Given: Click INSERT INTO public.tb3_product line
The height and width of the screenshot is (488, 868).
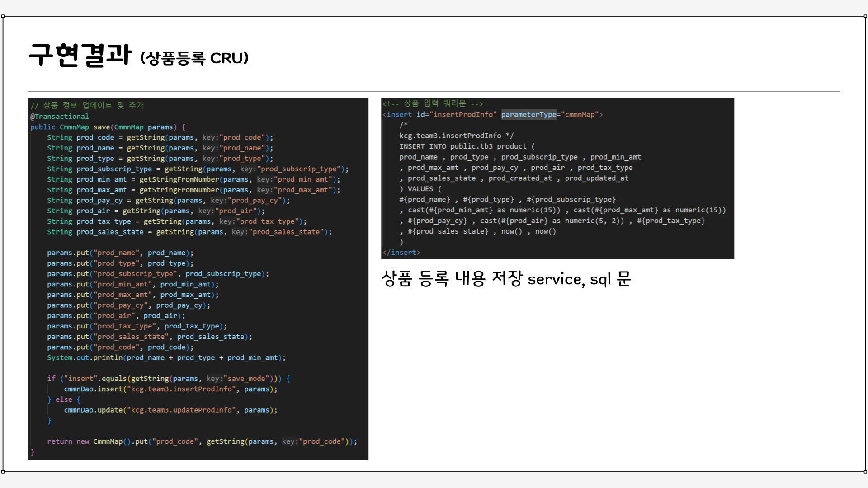Looking at the screenshot, I should coord(467,146).
